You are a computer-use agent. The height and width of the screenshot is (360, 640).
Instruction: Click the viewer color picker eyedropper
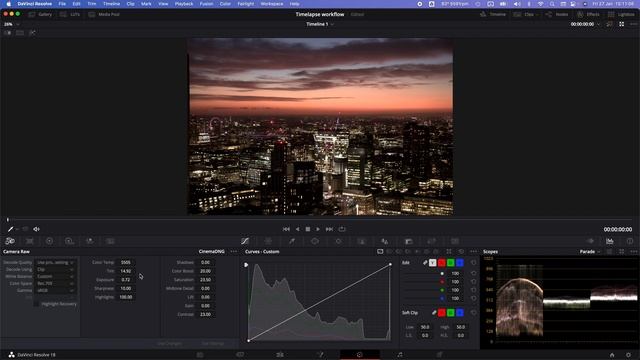11,229
